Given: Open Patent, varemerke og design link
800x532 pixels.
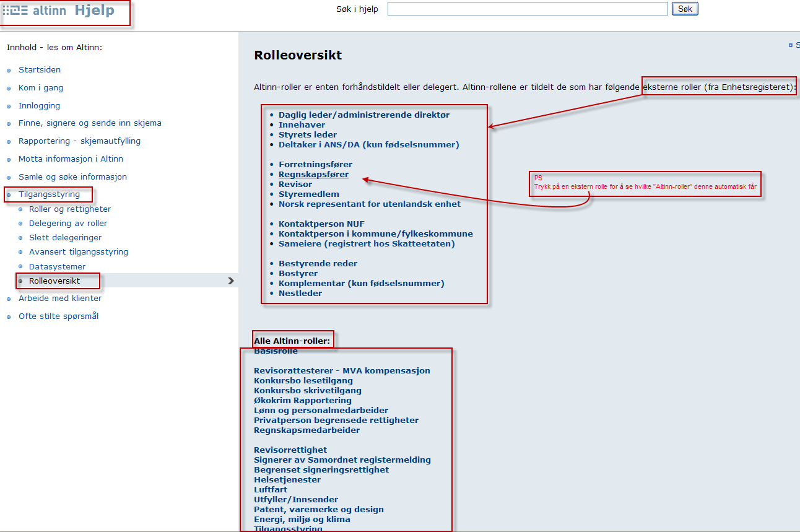Looking at the screenshot, I should pyautogui.click(x=319, y=510).
